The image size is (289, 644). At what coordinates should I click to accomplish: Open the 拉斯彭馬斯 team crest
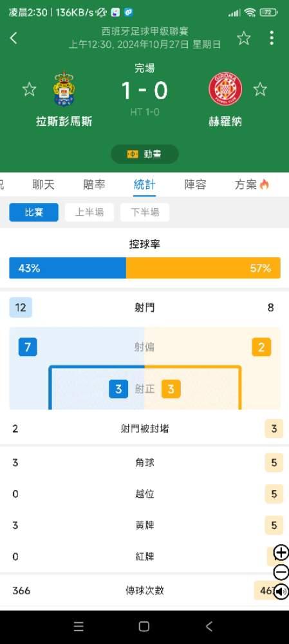tap(64, 89)
